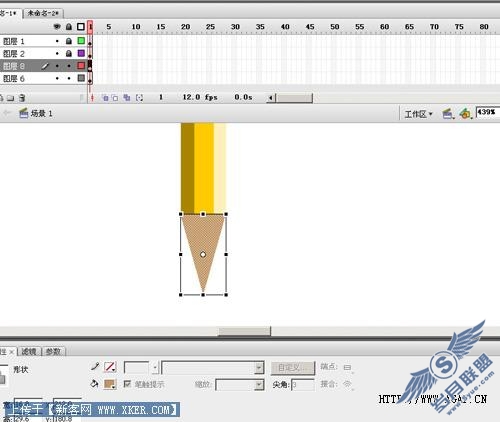The image size is (500, 422).
Task: Hide 图层 2 using its visibility dot
Action: (57, 54)
